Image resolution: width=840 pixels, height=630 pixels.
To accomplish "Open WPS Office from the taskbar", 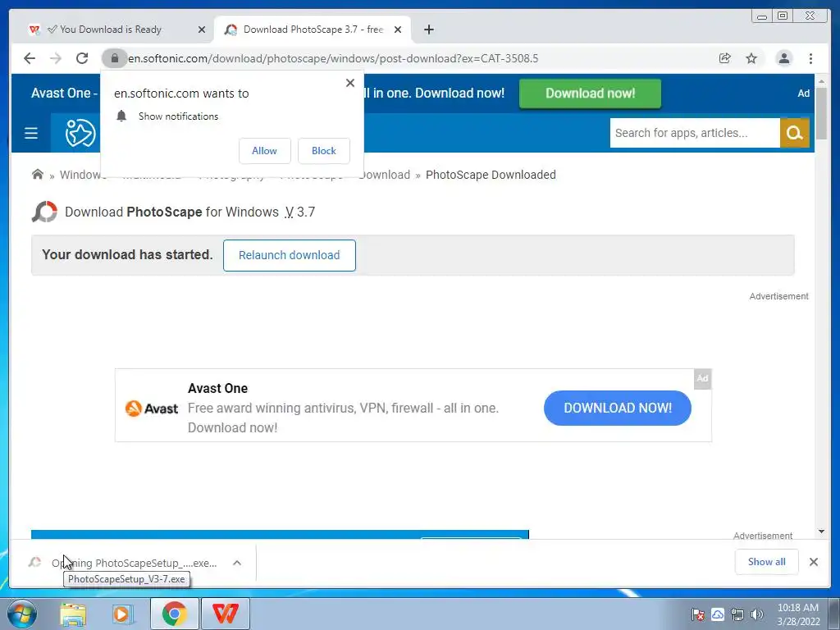I will click(x=225, y=614).
